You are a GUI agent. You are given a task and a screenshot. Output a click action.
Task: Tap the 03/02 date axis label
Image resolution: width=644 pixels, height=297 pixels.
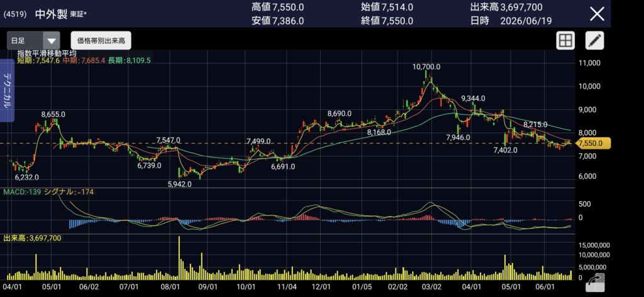point(432,286)
